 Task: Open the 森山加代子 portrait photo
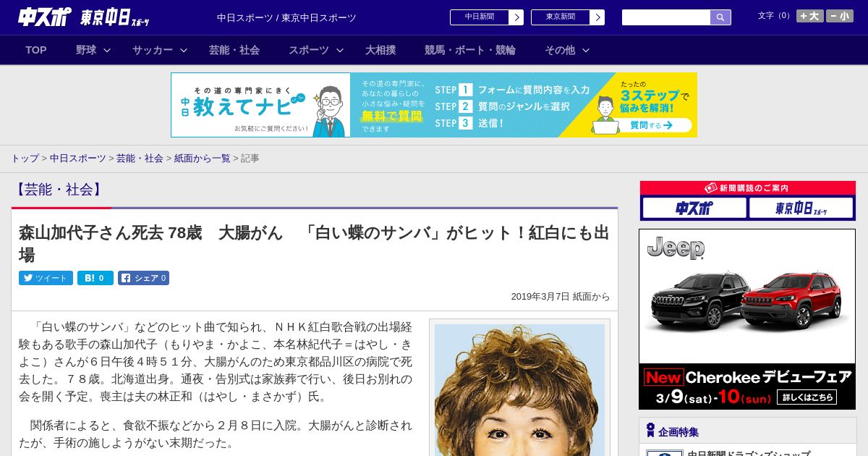tap(519, 389)
